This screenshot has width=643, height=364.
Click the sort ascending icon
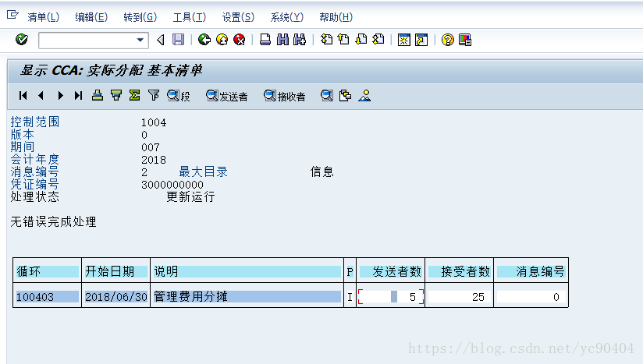(x=98, y=95)
